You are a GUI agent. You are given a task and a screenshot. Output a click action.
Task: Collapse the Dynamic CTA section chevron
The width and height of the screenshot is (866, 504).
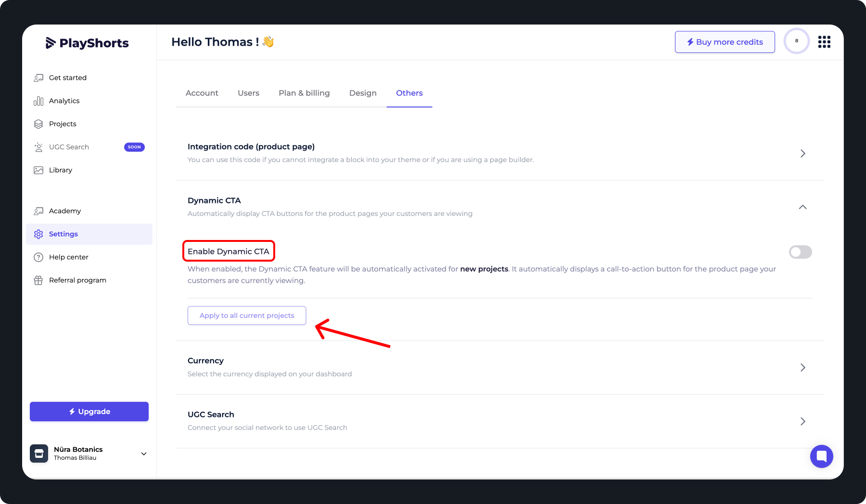(803, 207)
